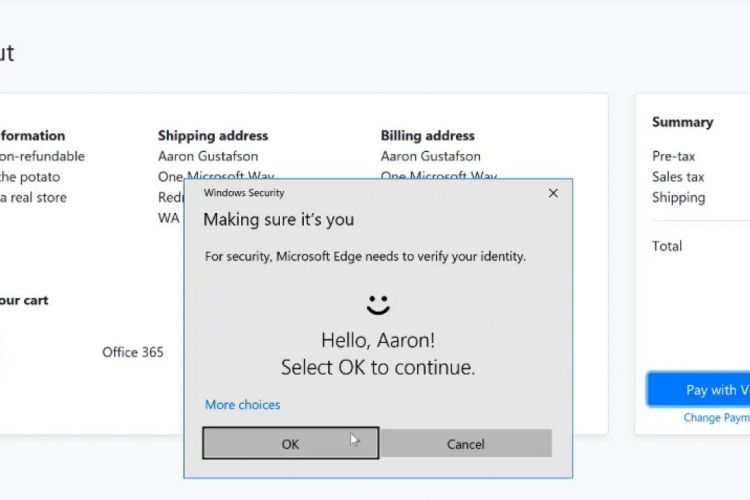Click the Pay with Visa button
Image resolution: width=750 pixels, height=500 pixels.
(x=698, y=389)
